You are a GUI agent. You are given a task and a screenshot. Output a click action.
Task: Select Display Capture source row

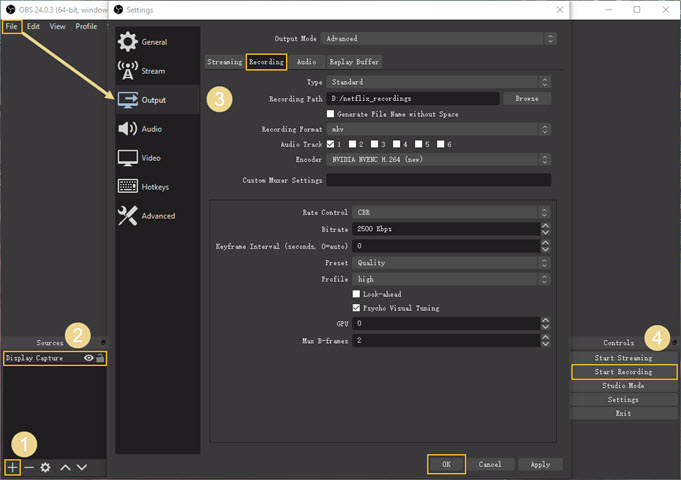pyautogui.click(x=55, y=358)
